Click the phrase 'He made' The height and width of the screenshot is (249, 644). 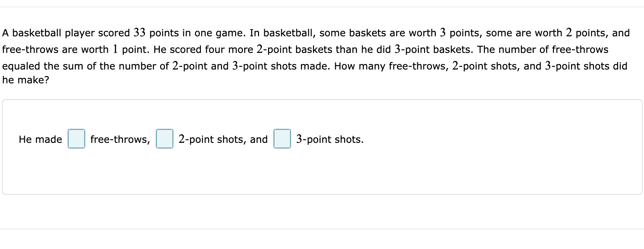[40, 139]
